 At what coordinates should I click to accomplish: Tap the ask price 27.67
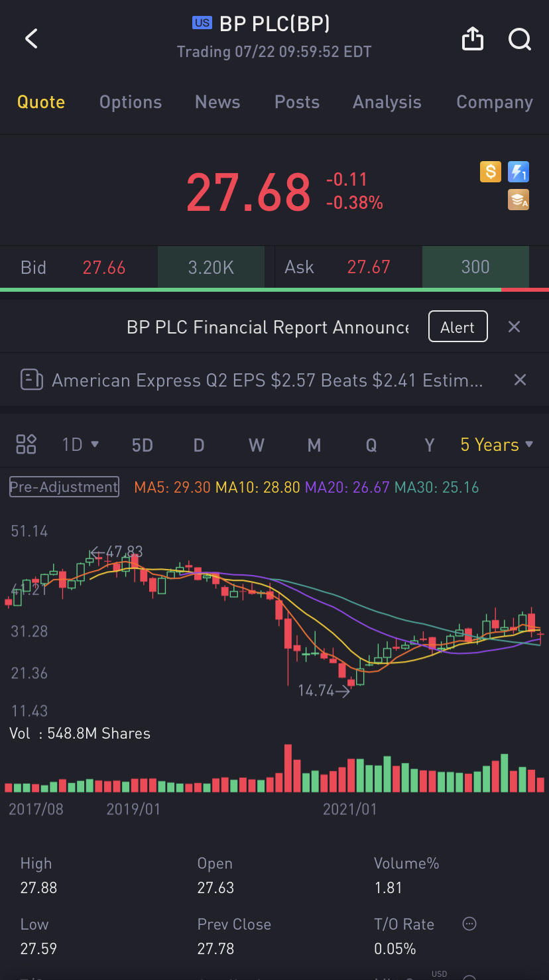(x=369, y=267)
